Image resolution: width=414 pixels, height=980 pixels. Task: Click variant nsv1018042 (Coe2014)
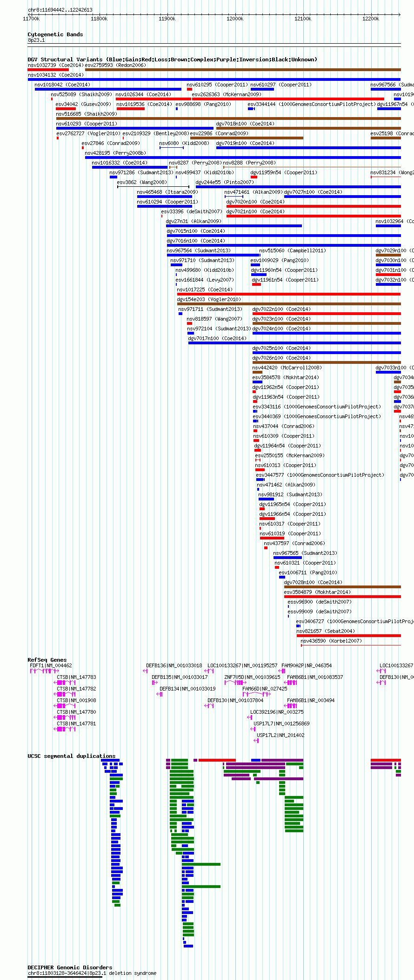pos(62,85)
